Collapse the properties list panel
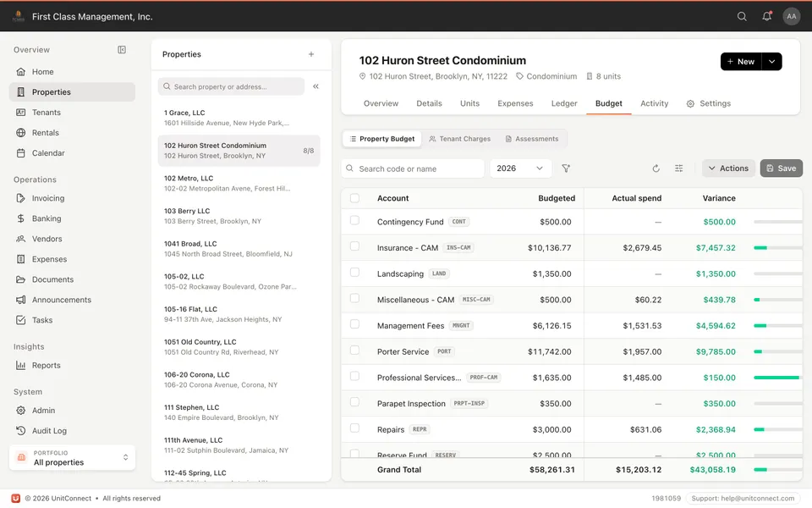Image resolution: width=812 pixels, height=508 pixels. (x=315, y=86)
